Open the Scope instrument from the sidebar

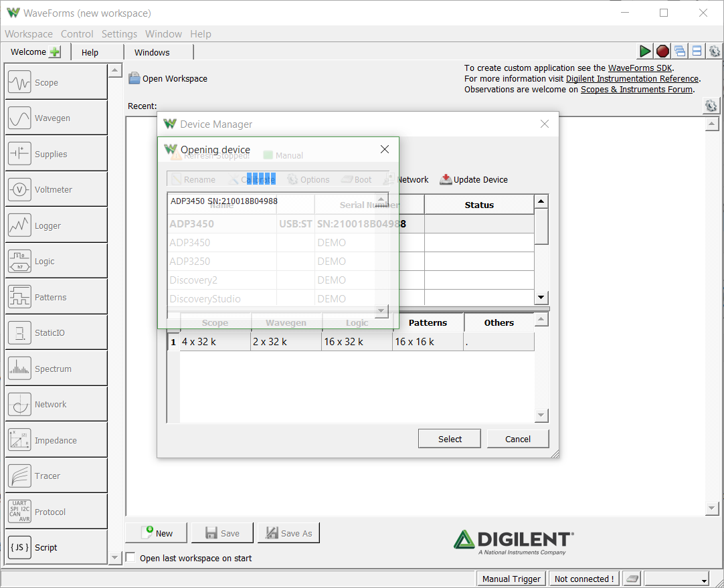tap(56, 82)
